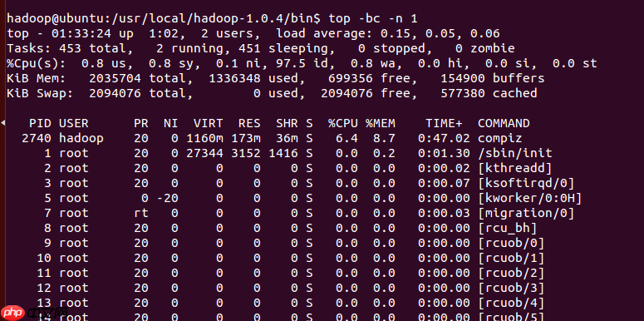Image resolution: width=644 pixels, height=321 pixels.
Task: Click the 'rt' priority value
Action: [x=141, y=214]
